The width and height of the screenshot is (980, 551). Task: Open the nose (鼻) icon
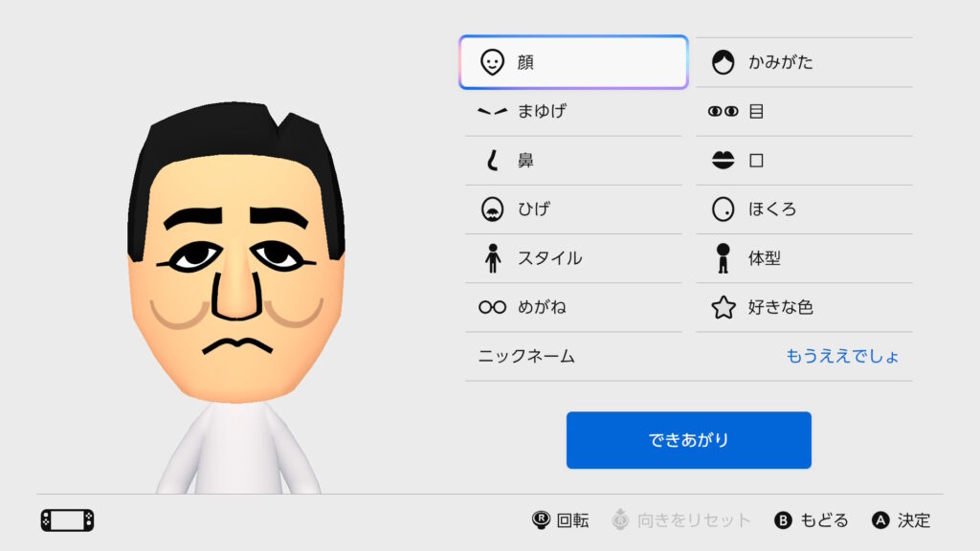(492, 161)
